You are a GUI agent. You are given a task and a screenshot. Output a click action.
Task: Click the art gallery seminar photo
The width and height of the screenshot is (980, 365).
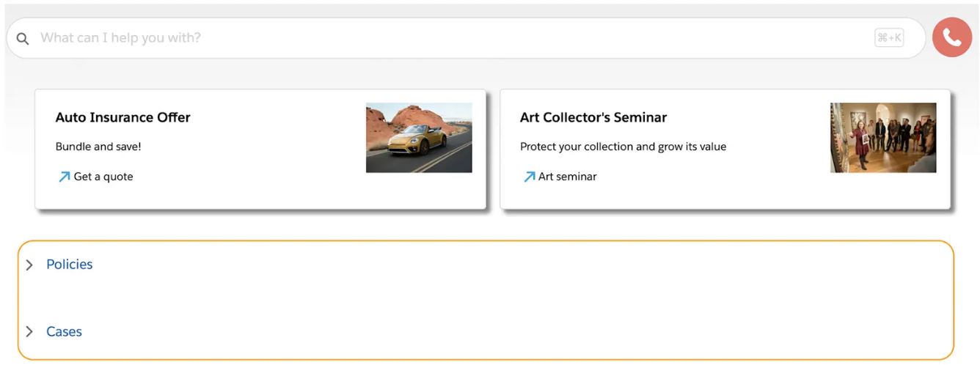(883, 138)
